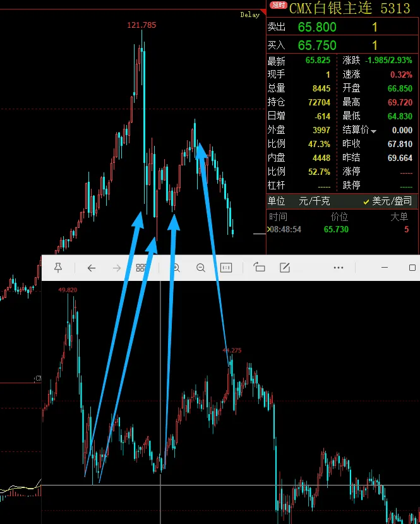The image size is (420, 524).
Task: Pin the image viewer window on top
Action: point(58,268)
